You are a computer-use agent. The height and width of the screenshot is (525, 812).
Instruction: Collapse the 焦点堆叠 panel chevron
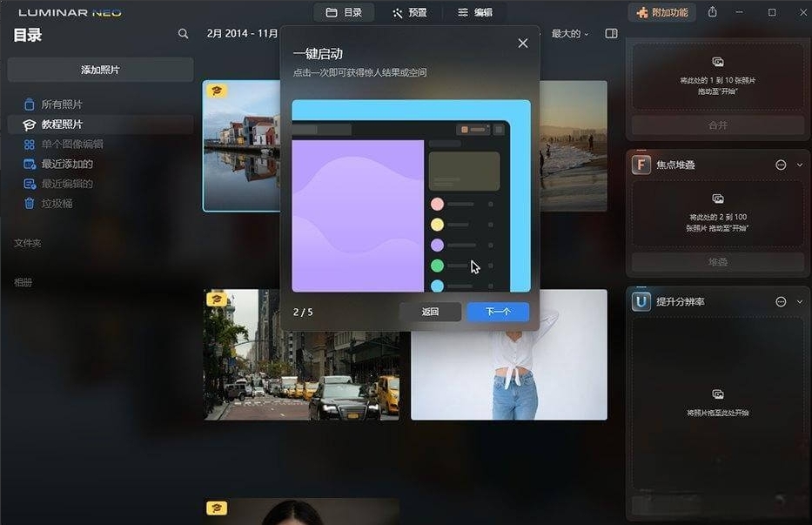click(800, 165)
